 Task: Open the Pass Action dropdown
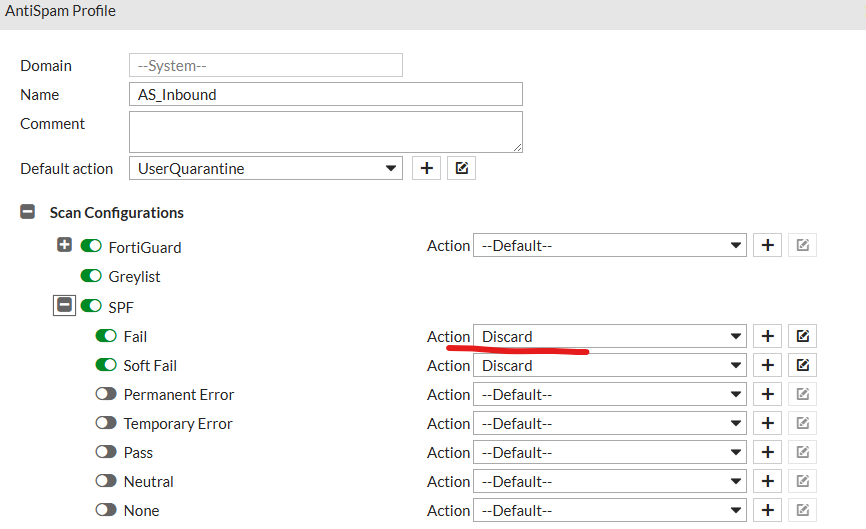[x=610, y=452]
